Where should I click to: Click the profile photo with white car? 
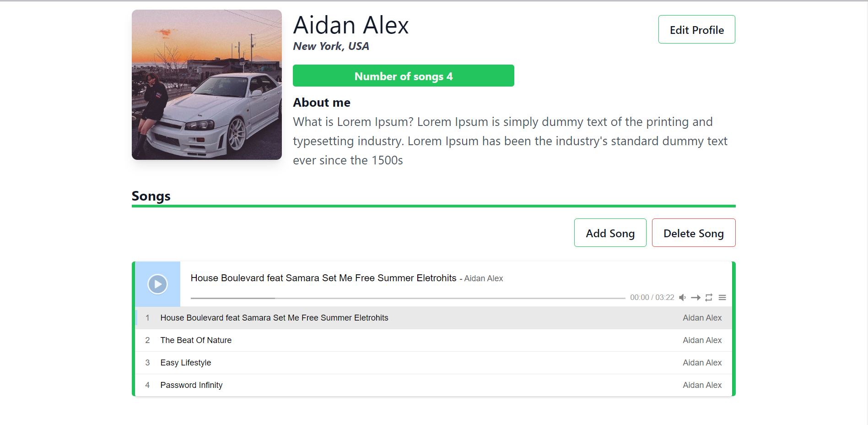coord(207,85)
